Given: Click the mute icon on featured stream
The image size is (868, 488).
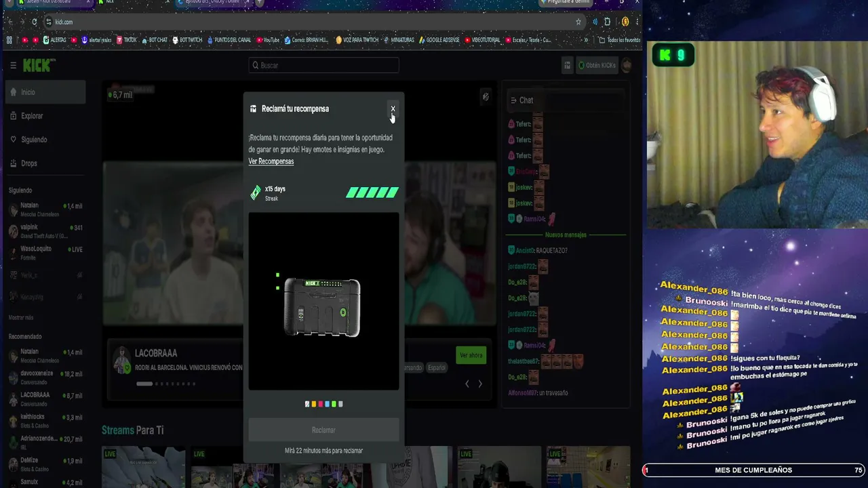Looking at the screenshot, I should click(x=486, y=97).
